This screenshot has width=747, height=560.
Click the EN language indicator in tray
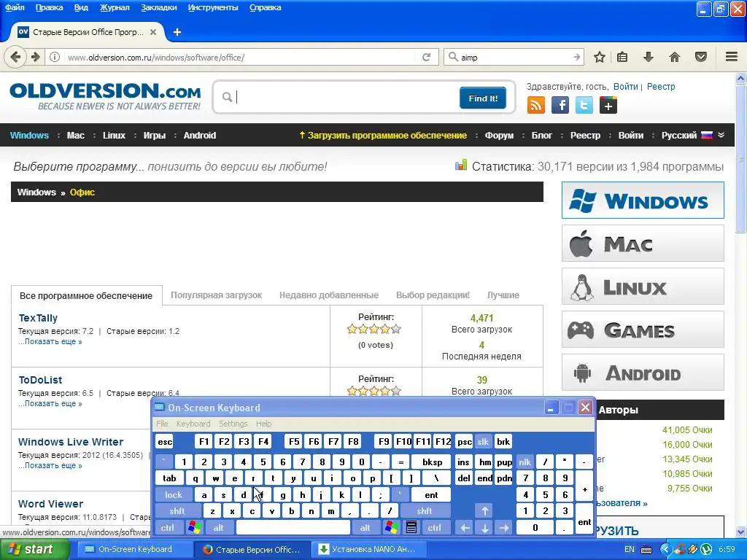pyautogui.click(x=630, y=549)
